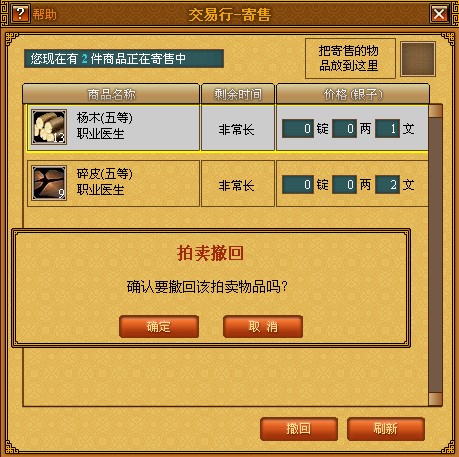Screen dimensions: 459x457
Task: Cancel the withdrawal with 取消 button
Action: 263,327
